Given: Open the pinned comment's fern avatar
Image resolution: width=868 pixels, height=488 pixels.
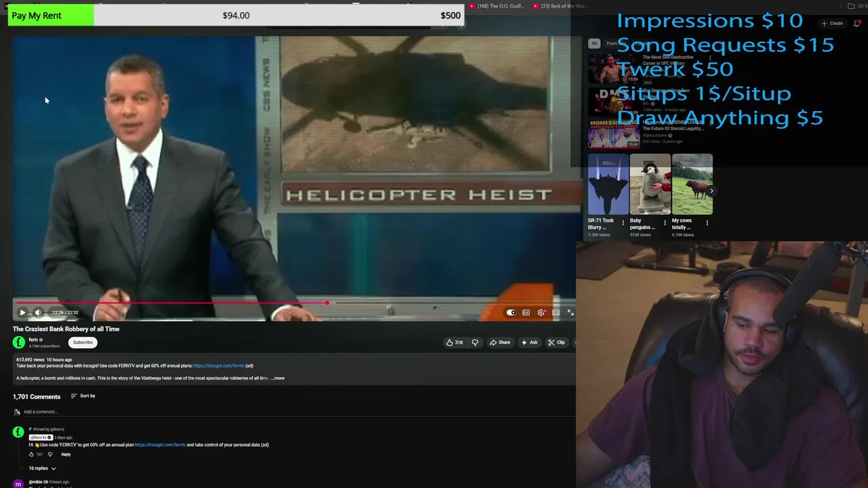Looking at the screenshot, I should [18, 432].
